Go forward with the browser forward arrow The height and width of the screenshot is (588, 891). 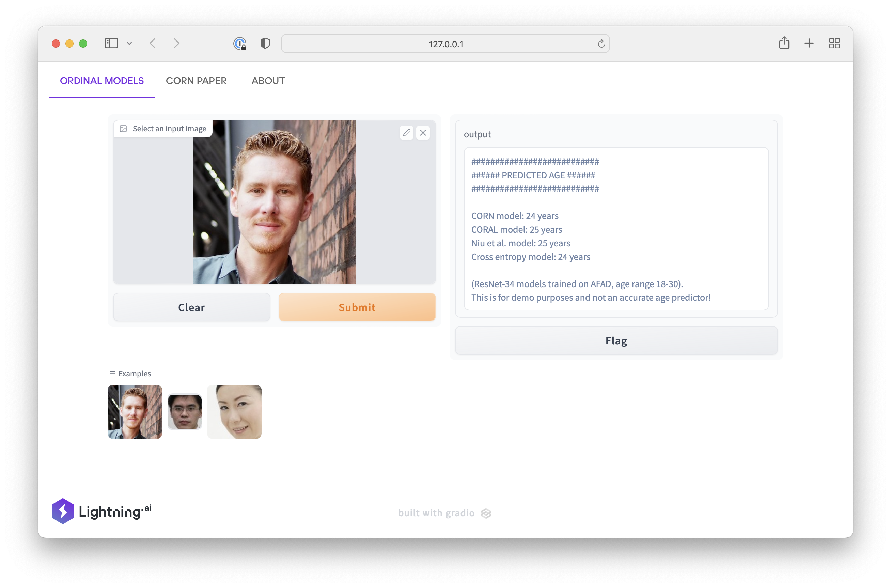pyautogui.click(x=177, y=44)
